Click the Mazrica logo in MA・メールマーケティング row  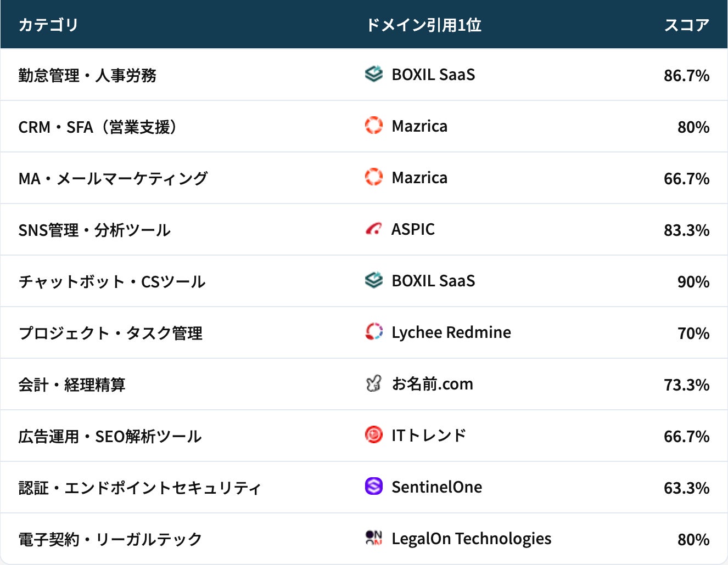[374, 177]
